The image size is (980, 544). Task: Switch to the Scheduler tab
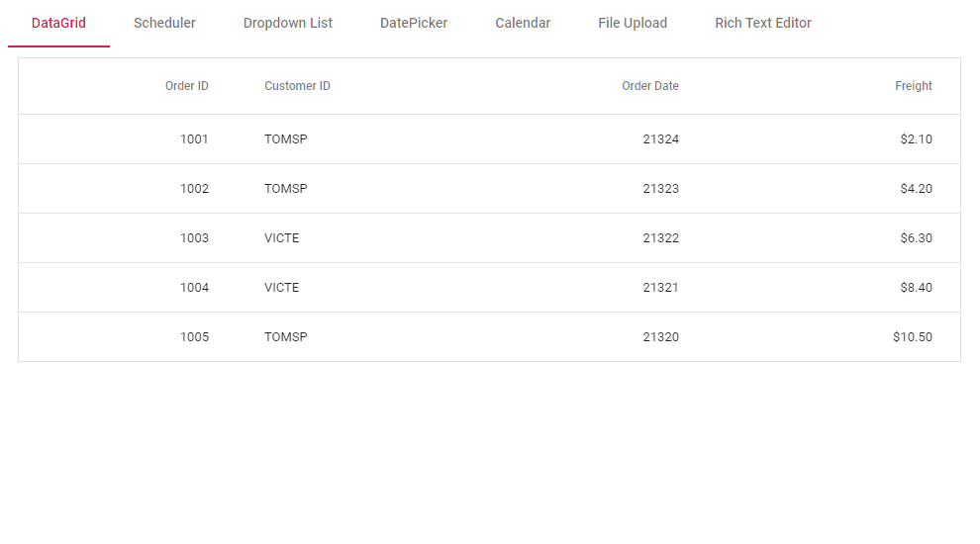(164, 23)
